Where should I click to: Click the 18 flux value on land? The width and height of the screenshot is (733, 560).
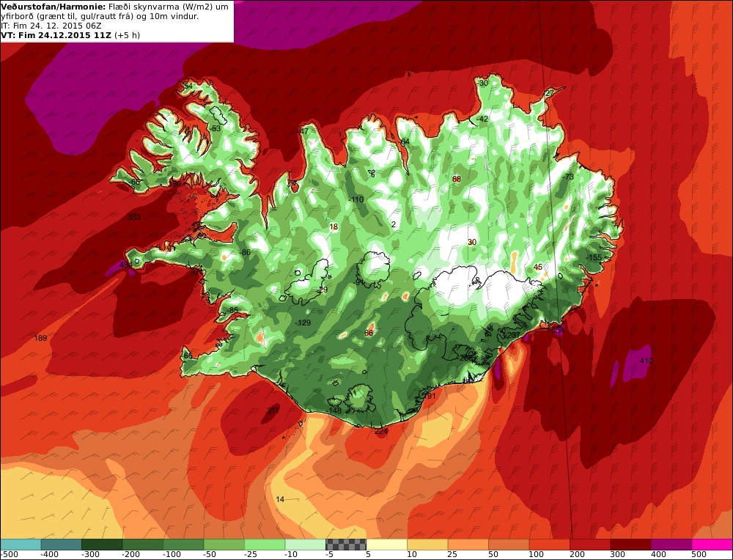334,226
